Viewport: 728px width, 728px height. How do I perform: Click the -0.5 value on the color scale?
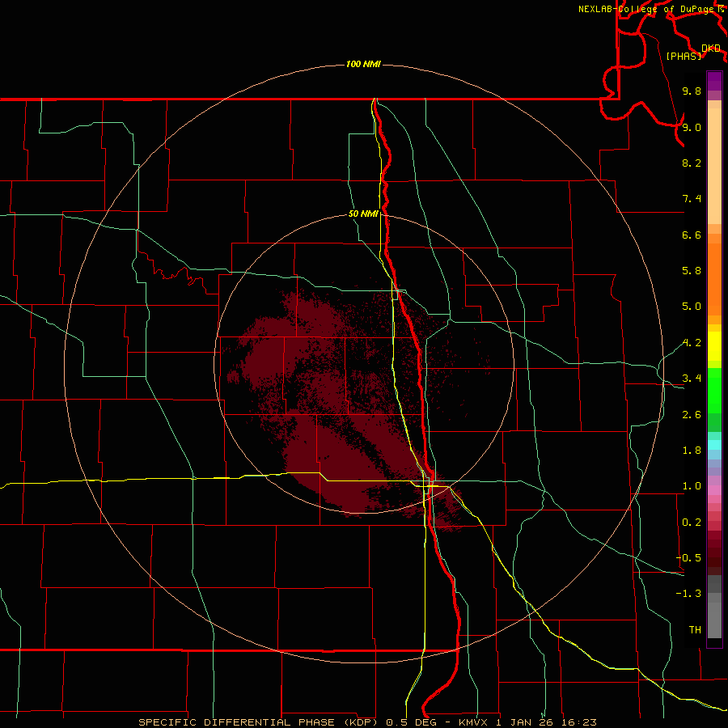(x=688, y=558)
